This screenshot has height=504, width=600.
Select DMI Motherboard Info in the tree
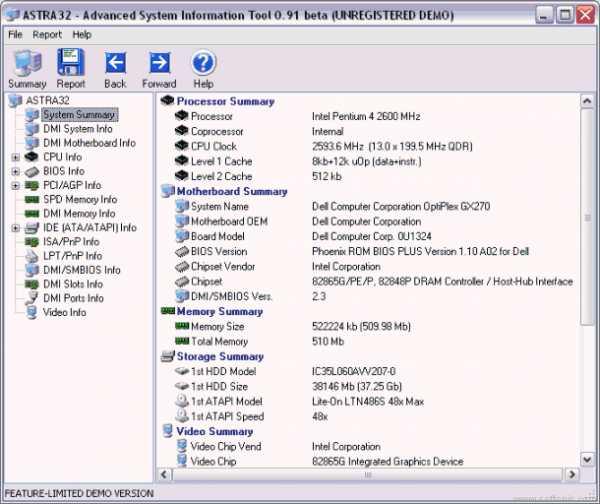coord(89,143)
